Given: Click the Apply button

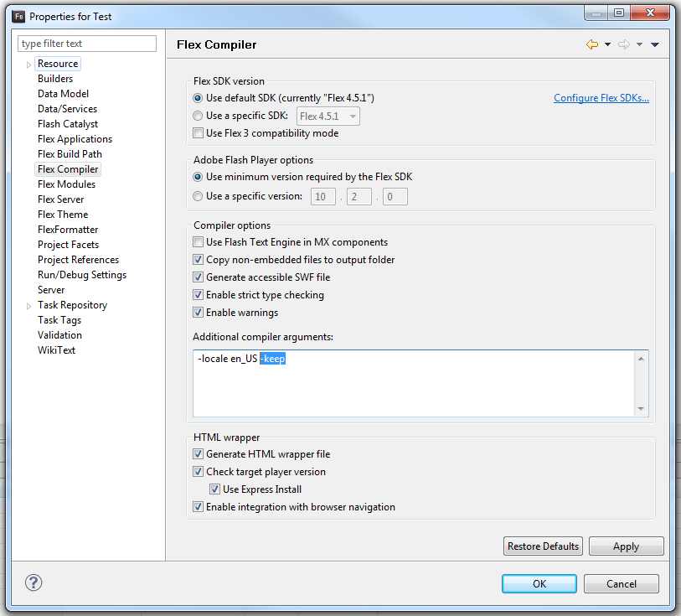Looking at the screenshot, I should pyautogui.click(x=626, y=546).
